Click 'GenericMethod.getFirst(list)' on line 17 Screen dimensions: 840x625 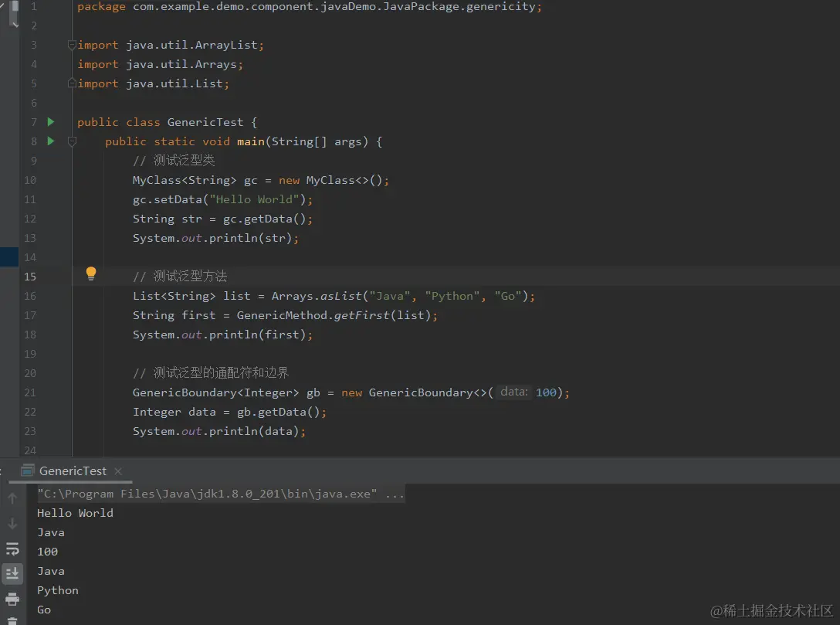click(x=334, y=315)
